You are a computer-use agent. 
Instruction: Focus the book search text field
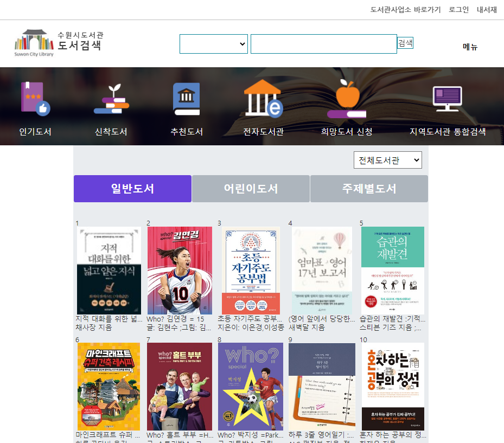(324, 44)
